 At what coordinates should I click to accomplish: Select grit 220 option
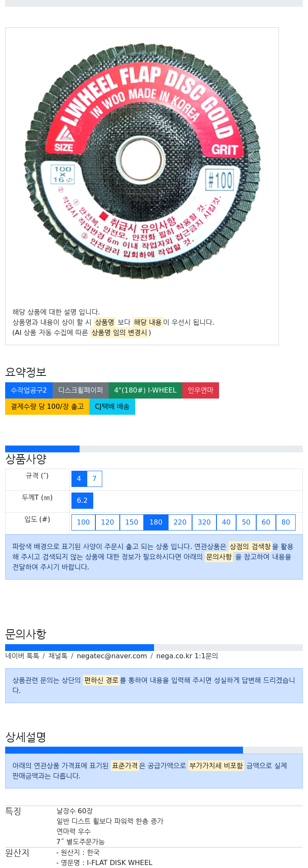180,522
